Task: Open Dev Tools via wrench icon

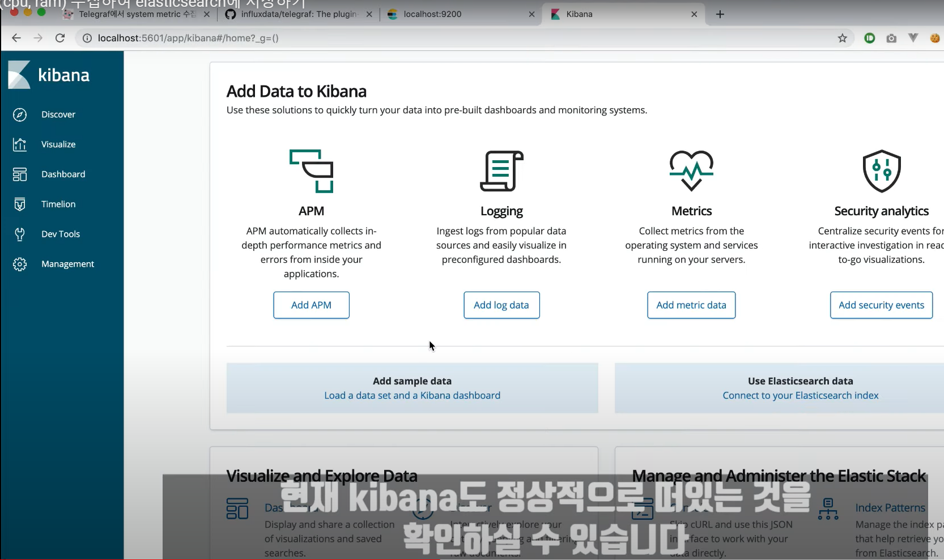Action: 20,234
